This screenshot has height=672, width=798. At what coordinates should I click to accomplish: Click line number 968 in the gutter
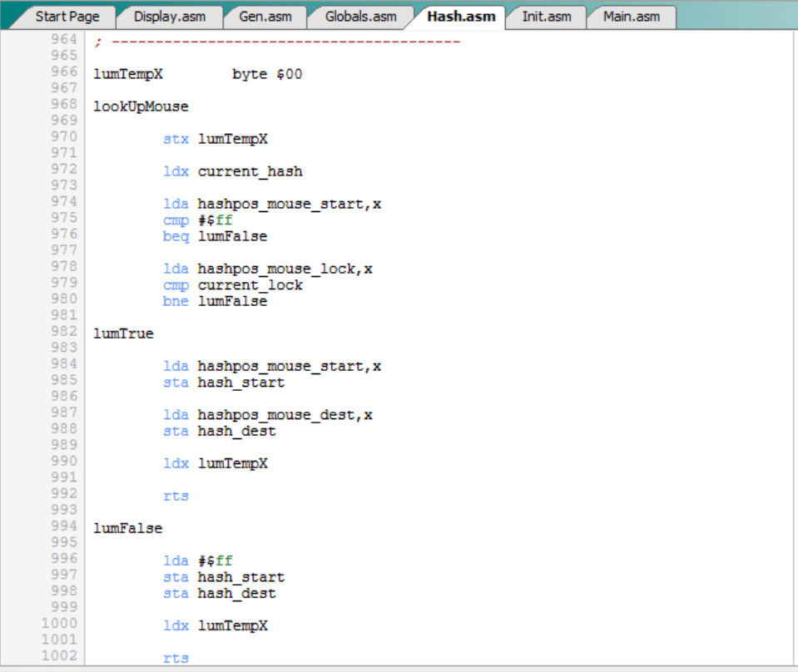coord(63,105)
